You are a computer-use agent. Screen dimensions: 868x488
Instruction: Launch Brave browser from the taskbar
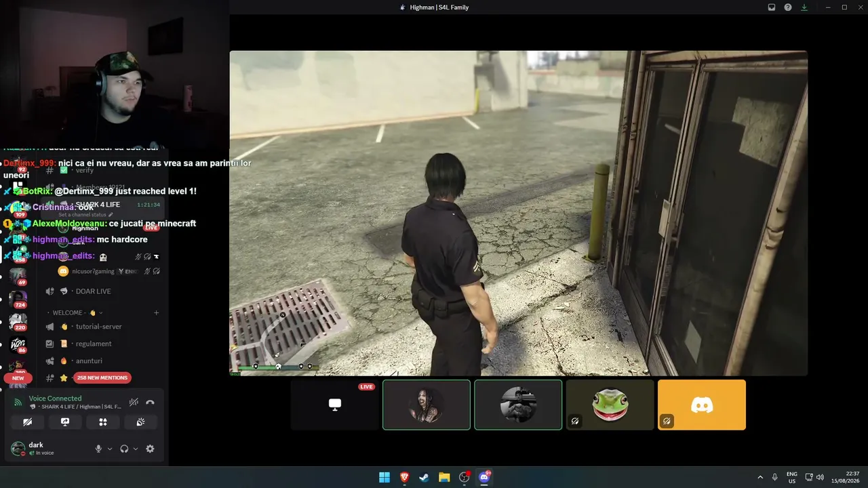405,477
